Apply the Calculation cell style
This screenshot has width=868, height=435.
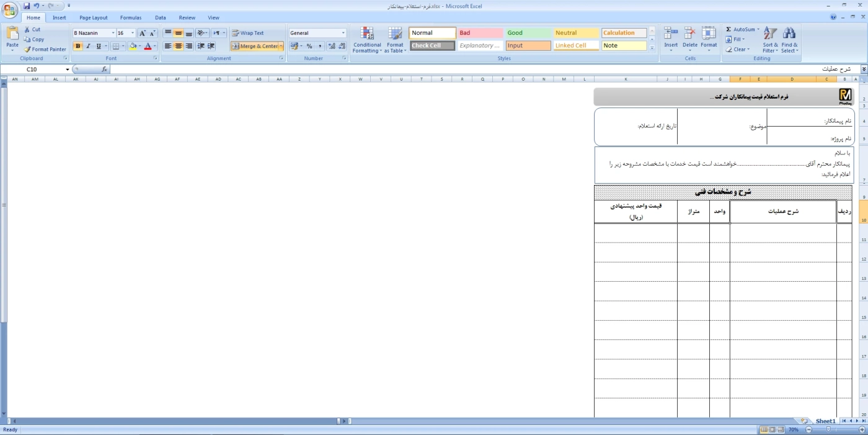[x=624, y=33]
